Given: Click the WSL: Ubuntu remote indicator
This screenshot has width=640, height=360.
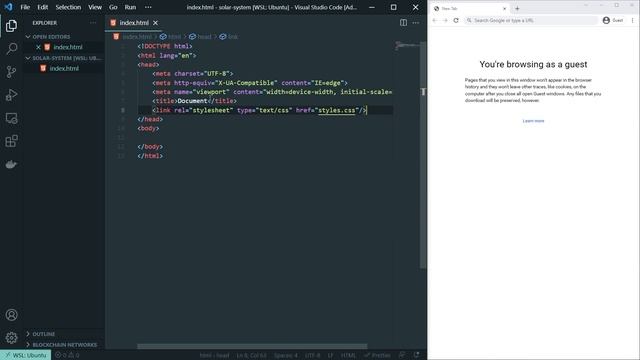Looking at the screenshot, I should [25, 355].
